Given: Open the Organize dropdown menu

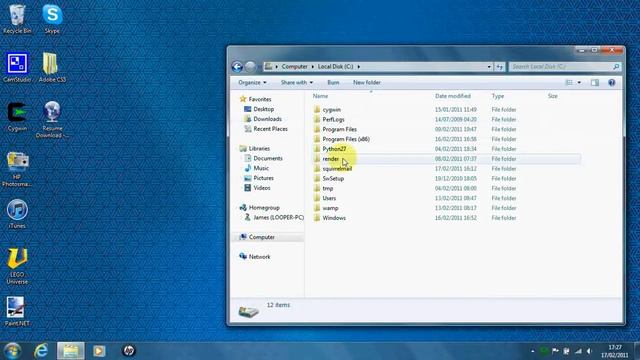Looking at the screenshot, I should (x=252, y=82).
